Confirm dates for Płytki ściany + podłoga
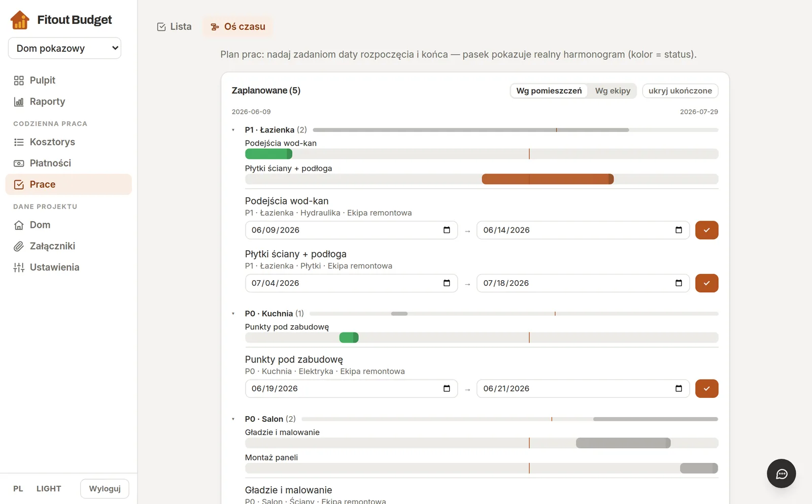Image resolution: width=812 pixels, height=504 pixels. pos(707,283)
